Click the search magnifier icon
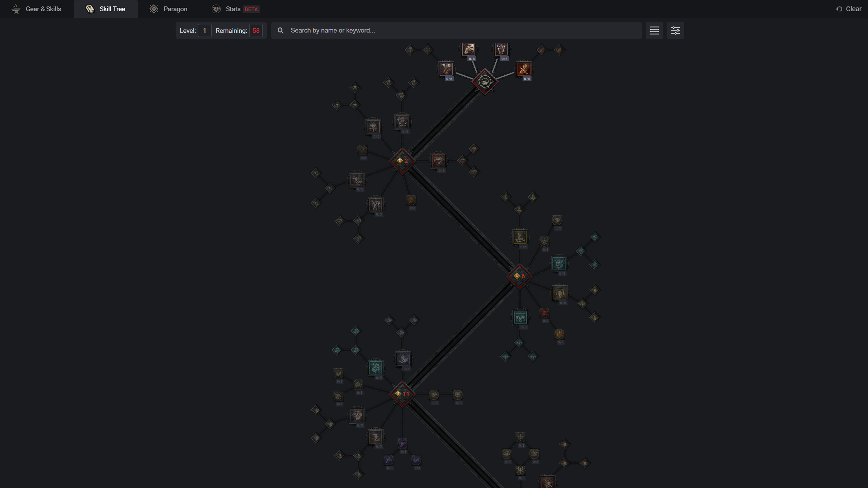This screenshot has height=488, width=868. tap(280, 30)
